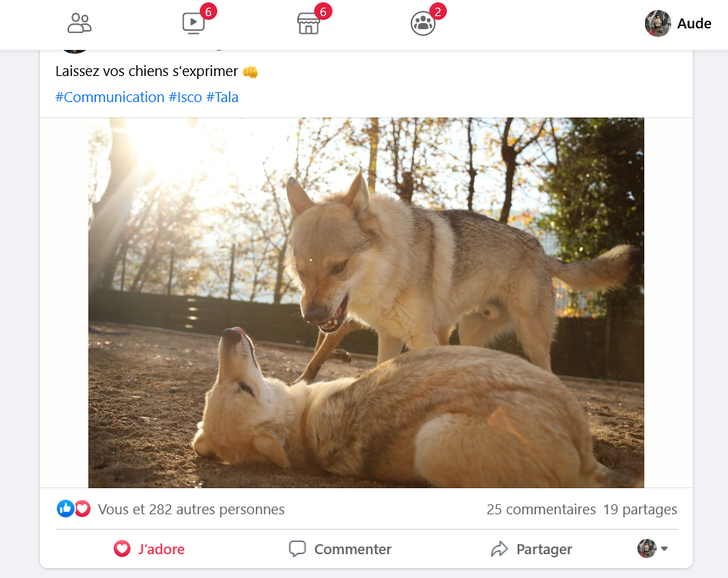Viewport: 728px width, 578px height.
Task: Open the #Communication hashtag link
Action: click(x=110, y=97)
